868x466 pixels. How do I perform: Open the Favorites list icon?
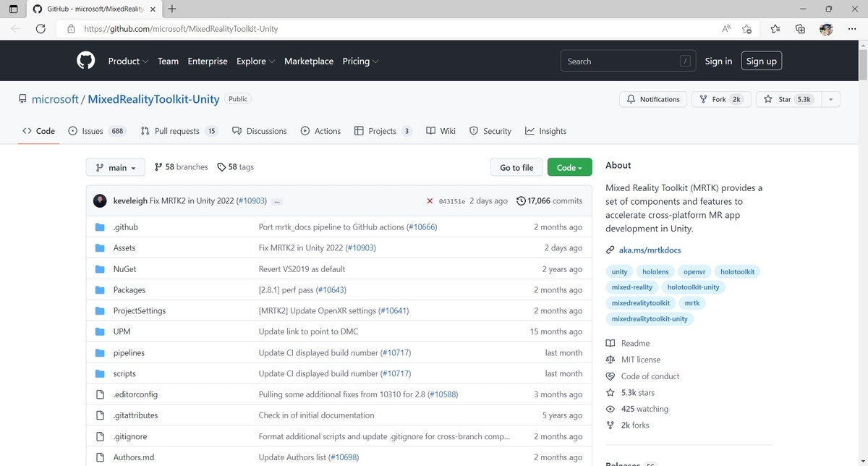[x=775, y=29]
